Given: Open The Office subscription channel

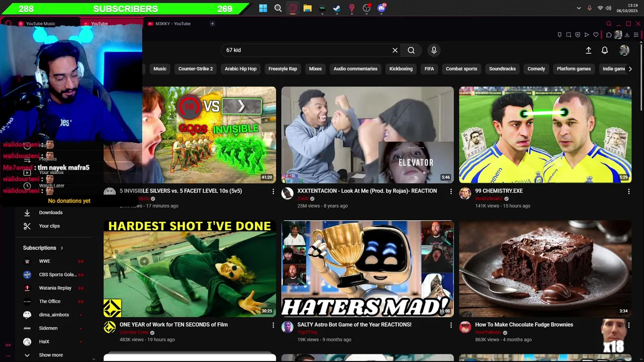Looking at the screenshot, I should (53, 301).
